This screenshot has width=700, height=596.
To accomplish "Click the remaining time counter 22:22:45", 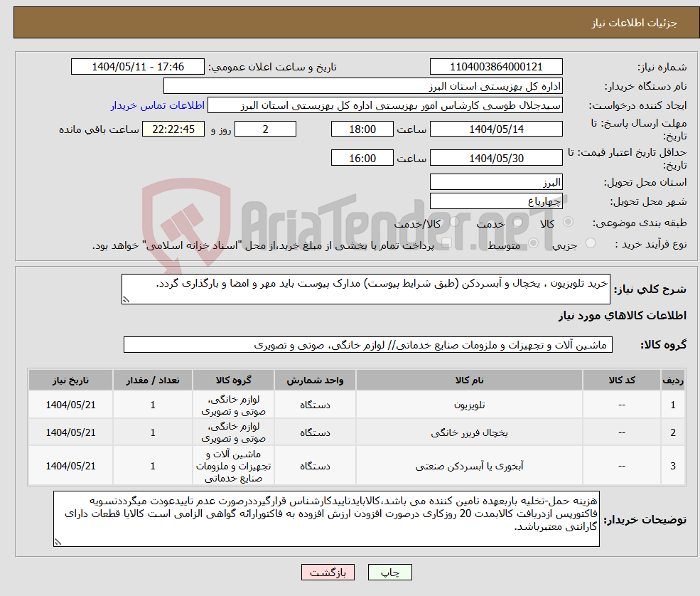I will pos(172,129).
